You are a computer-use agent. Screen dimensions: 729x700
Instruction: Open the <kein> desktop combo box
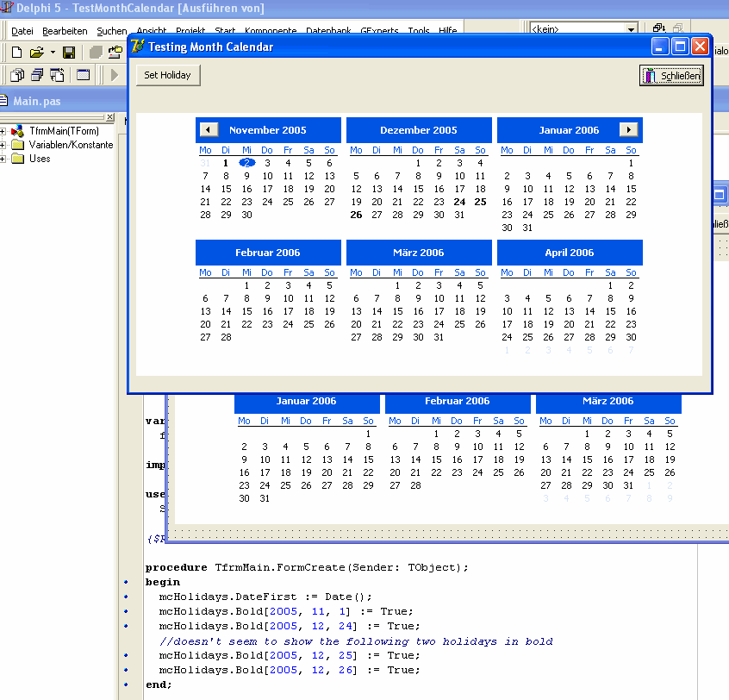(631, 29)
